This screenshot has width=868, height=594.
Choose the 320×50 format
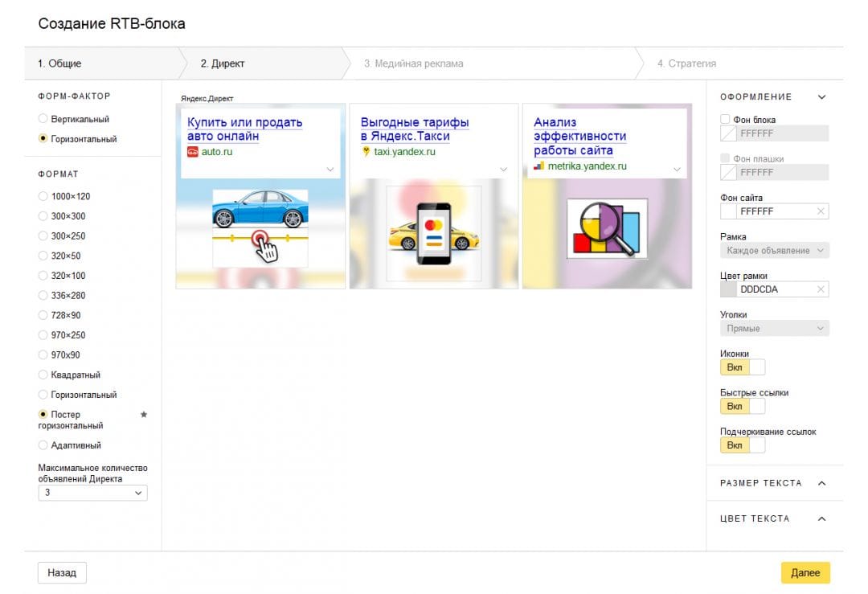tap(43, 256)
